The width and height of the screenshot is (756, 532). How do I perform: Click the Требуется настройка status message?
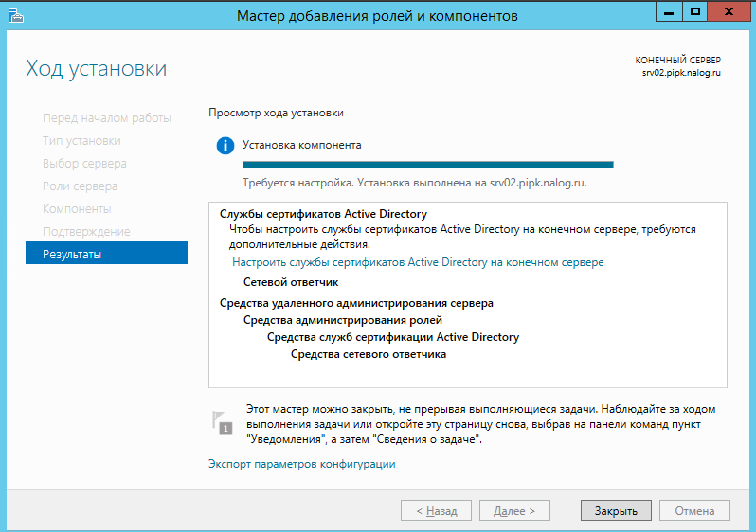415,183
